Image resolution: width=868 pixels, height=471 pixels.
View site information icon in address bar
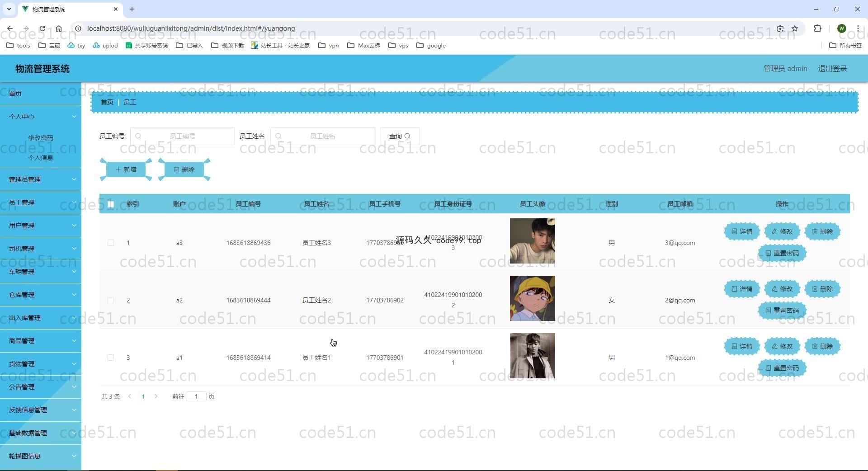pos(78,28)
